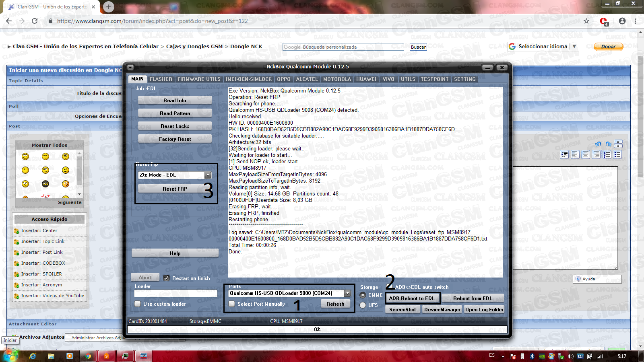Open the TESTPOINT tab
Viewport: 644px width, 362px height.
(435, 79)
